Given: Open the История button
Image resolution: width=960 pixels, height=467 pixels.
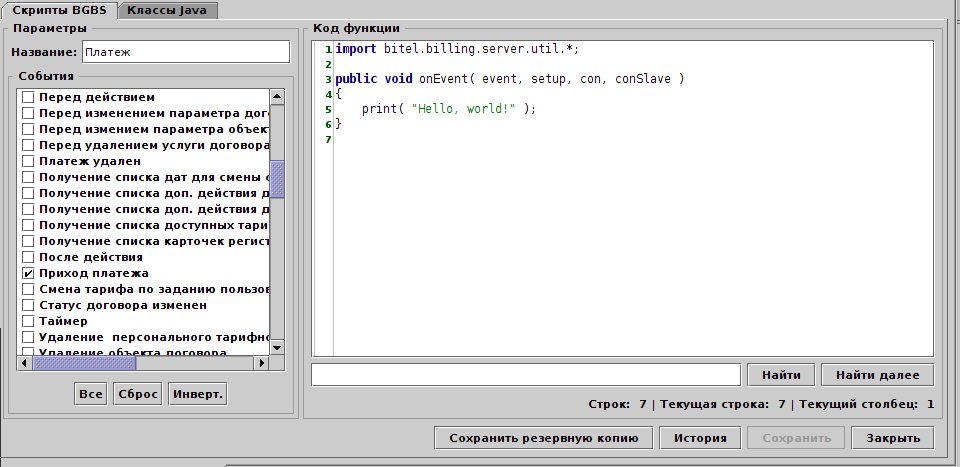Looking at the screenshot, I should click(700, 438).
